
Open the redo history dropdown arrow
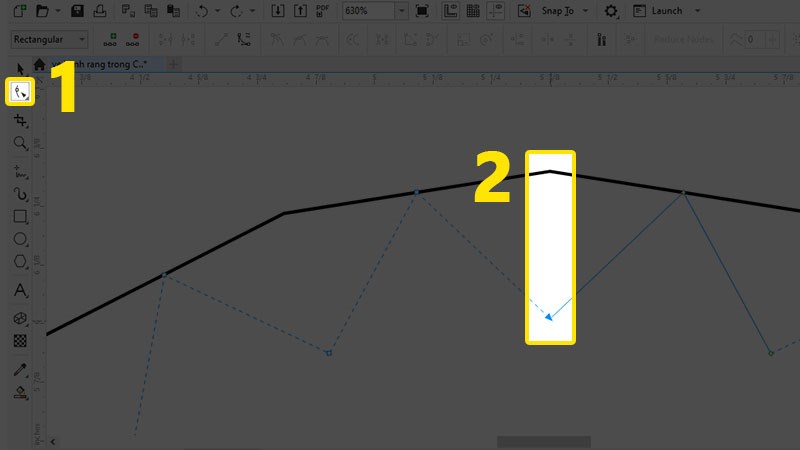point(252,11)
